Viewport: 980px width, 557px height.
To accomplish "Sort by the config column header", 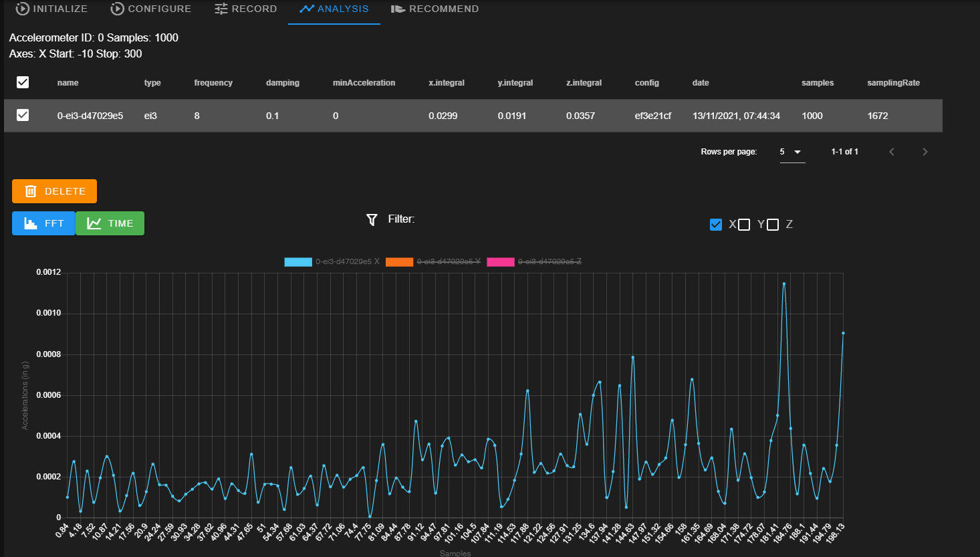I will point(647,83).
